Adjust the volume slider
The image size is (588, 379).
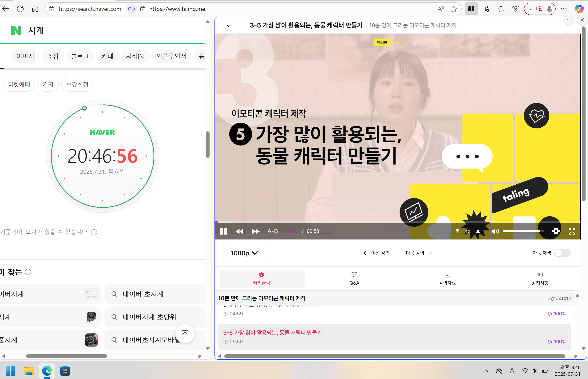523,231
